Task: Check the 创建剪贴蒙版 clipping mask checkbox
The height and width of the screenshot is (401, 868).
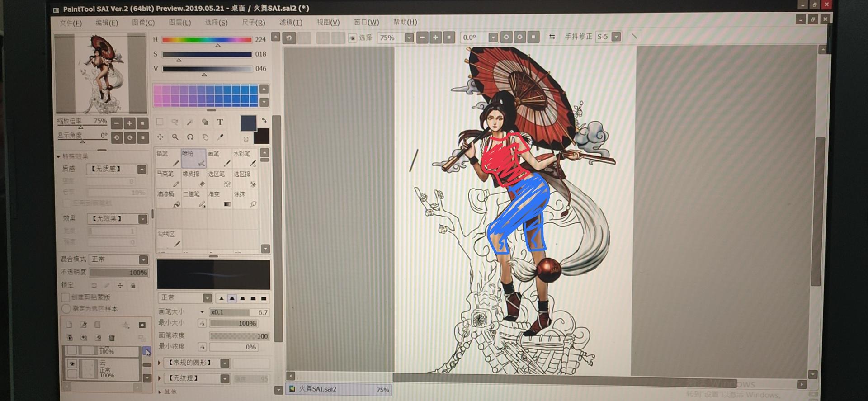Action: (66, 297)
